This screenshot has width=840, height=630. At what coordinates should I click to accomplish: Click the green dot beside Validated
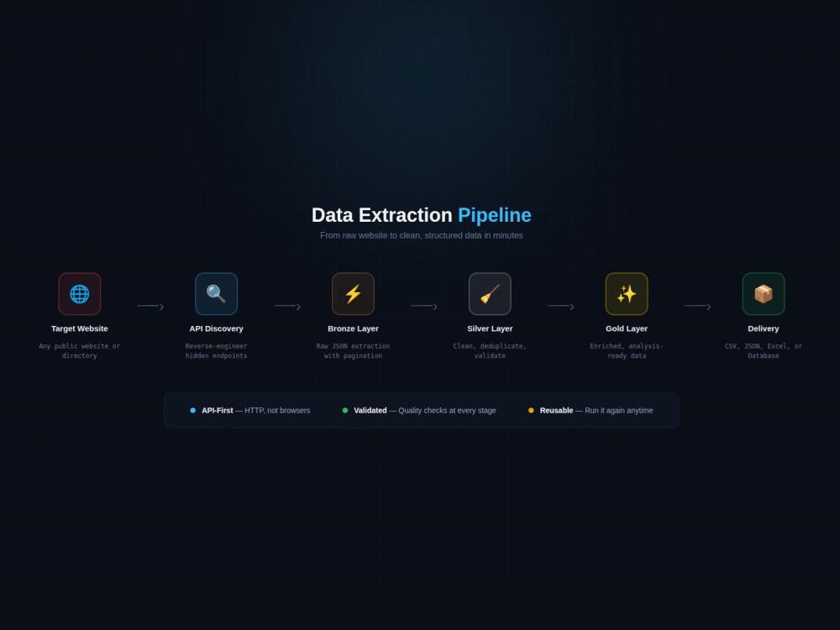click(x=345, y=411)
